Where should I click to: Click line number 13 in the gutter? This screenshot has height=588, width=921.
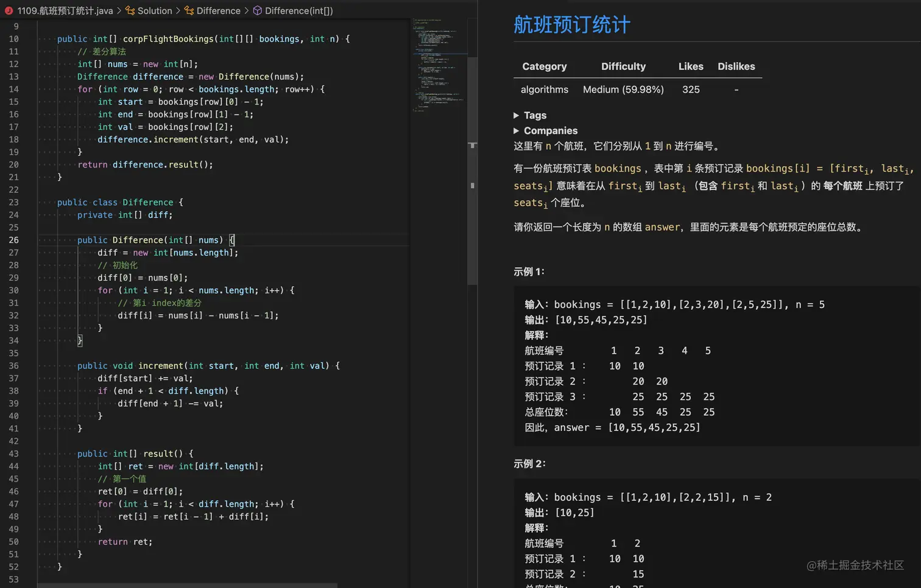pos(13,77)
